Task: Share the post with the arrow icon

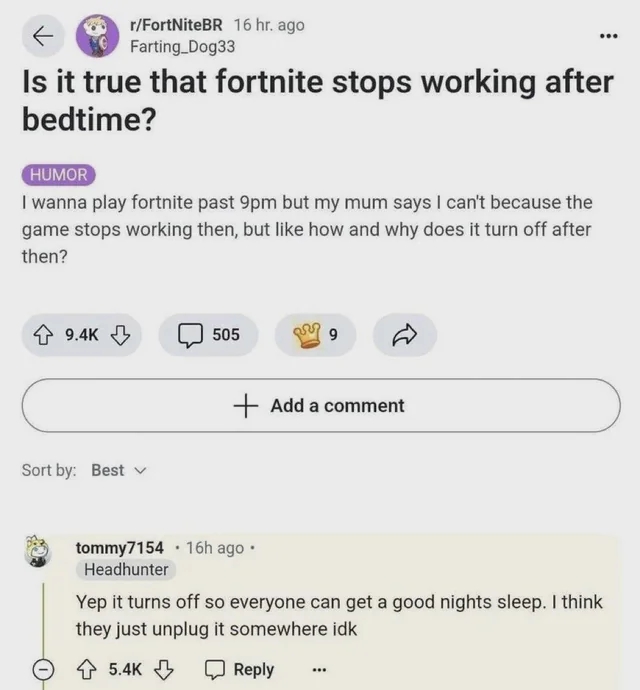Action: click(x=405, y=335)
